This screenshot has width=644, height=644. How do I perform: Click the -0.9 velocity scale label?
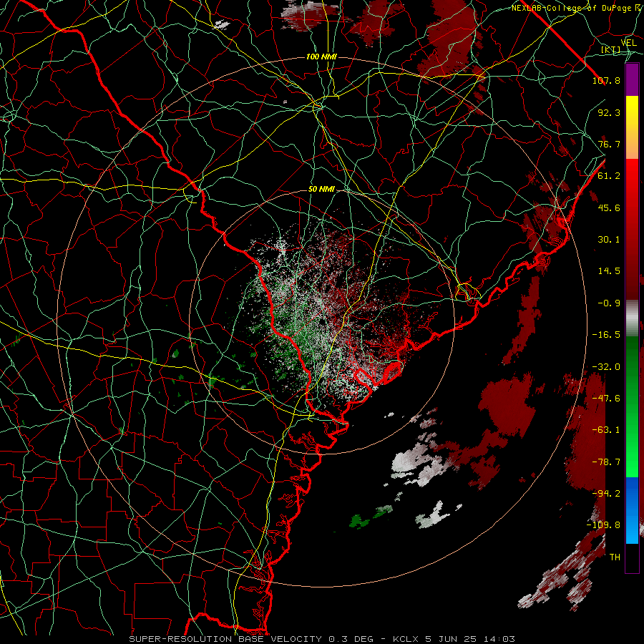click(609, 303)
